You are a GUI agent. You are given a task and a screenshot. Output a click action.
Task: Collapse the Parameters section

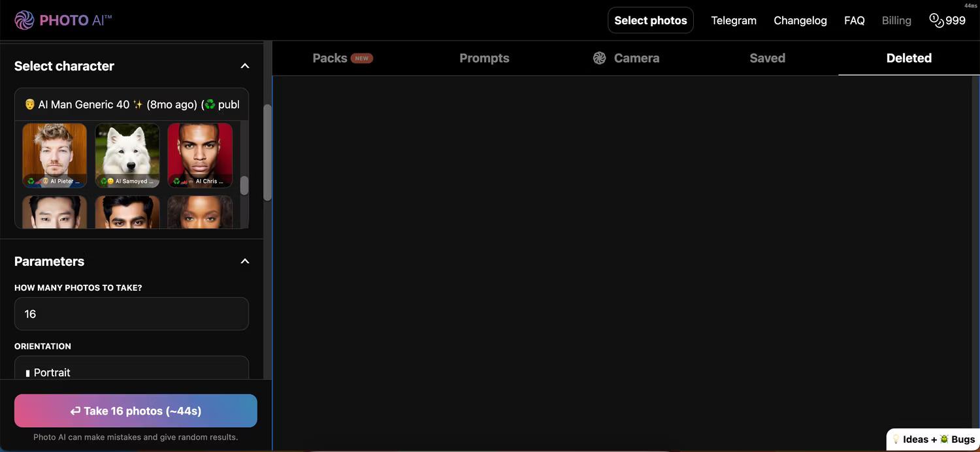(x=245, y=261)
